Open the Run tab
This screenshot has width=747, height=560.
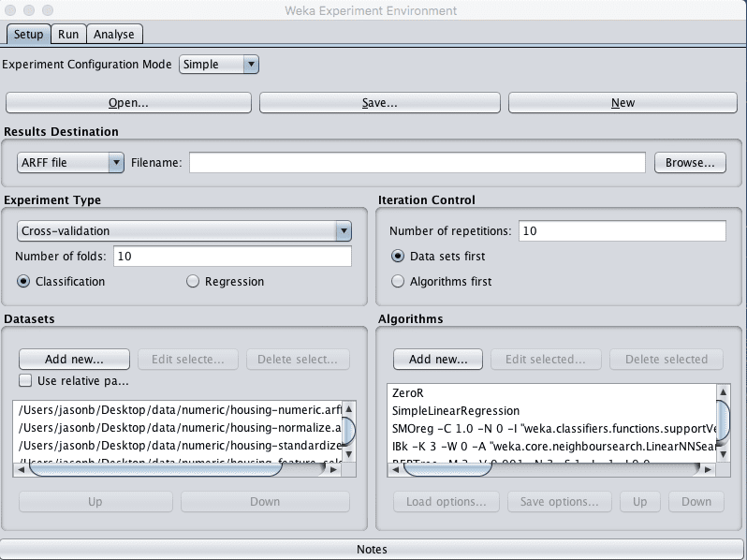[x=68, y=35]
